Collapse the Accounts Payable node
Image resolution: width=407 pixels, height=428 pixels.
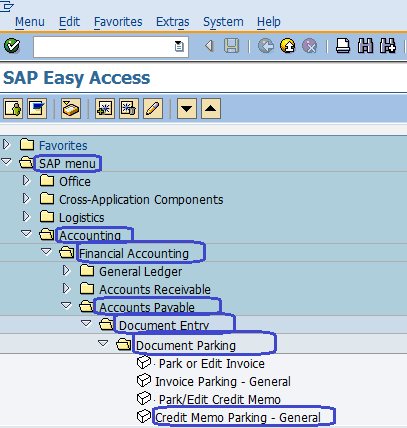point(66,305)
